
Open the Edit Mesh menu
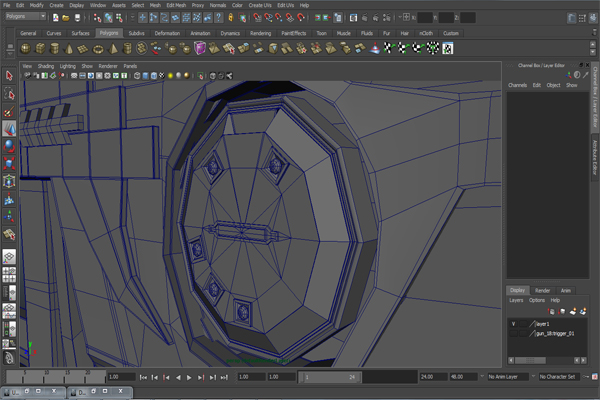click(176, 5)
